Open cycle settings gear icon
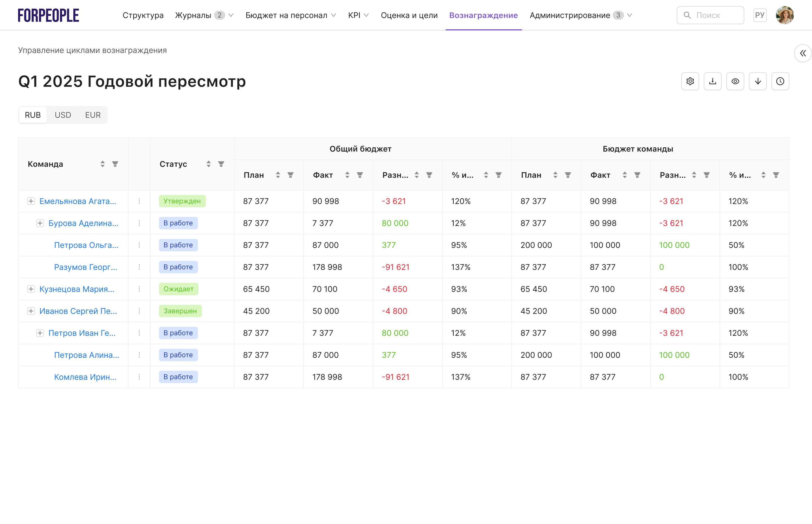Screen dimensions: 812x524 click(690, 81)
